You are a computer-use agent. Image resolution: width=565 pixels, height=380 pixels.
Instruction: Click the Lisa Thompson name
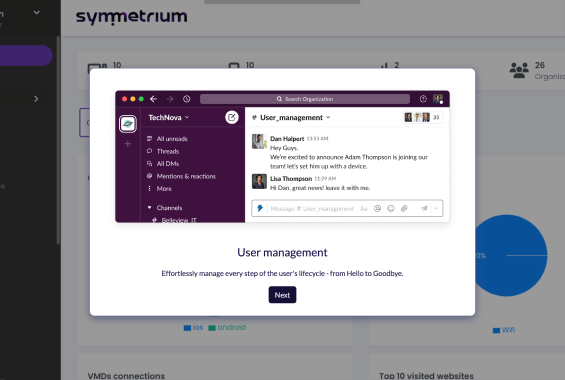coord(291,179)
